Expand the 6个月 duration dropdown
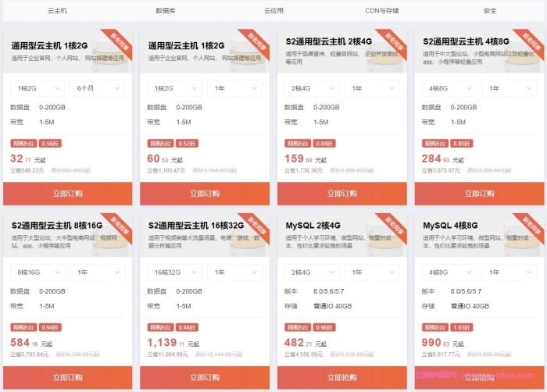547x392 pixels. 98,88
